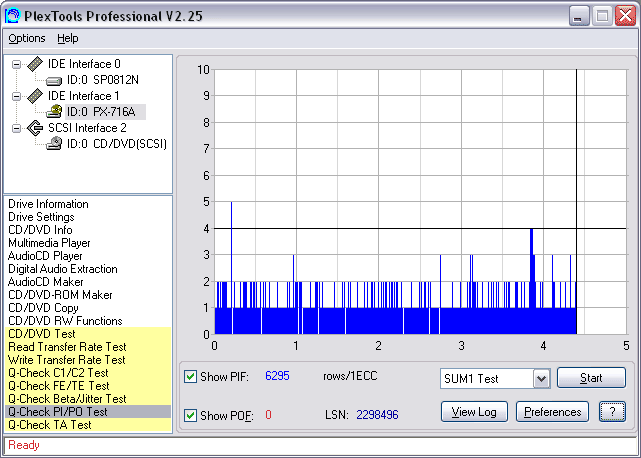The width and height of the screenshot is (641, 458).
Task: Collapse the IDE Interface 1 node
Action: [x=16, y=96]
